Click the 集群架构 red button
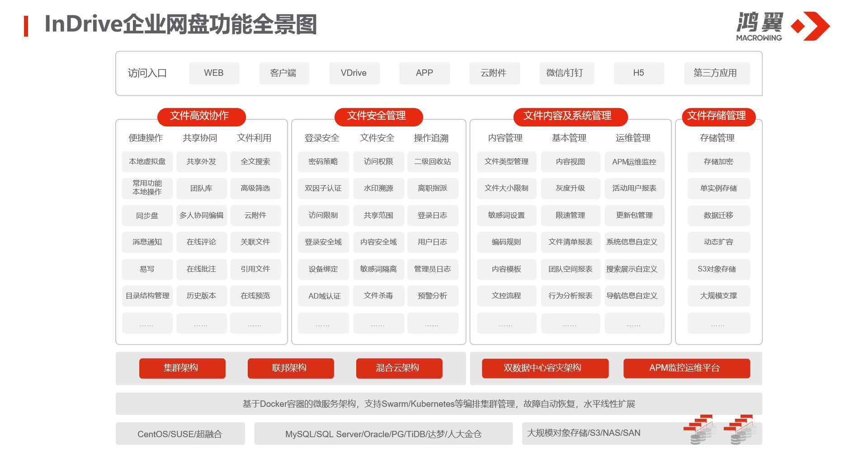The width and height of the screenshot is (868, 453). pos(182,368)
